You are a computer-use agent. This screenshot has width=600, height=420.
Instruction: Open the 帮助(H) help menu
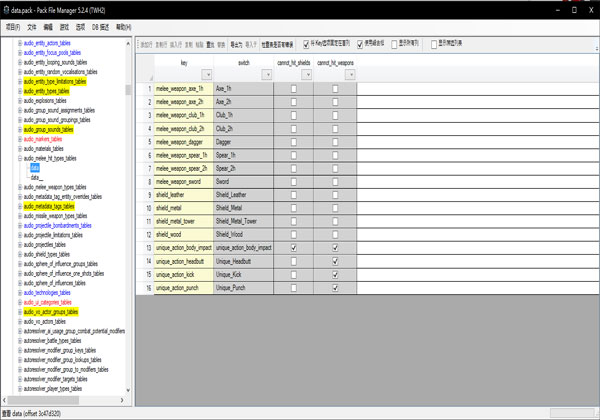pos(123,27)
